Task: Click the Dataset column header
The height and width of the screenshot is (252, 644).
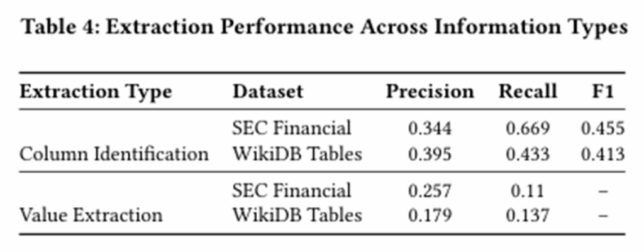Action: coord(268,92)
